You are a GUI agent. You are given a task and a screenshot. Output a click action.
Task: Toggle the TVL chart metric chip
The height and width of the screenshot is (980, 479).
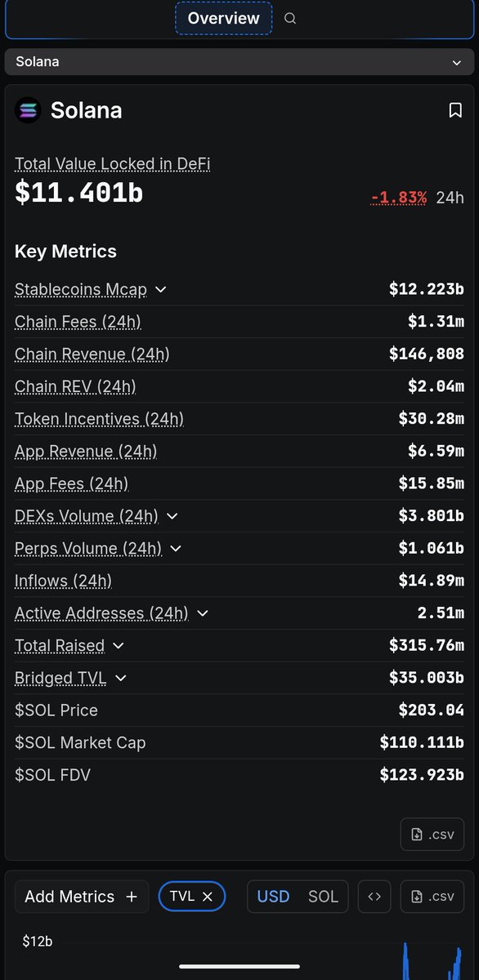tap(192, 896)
